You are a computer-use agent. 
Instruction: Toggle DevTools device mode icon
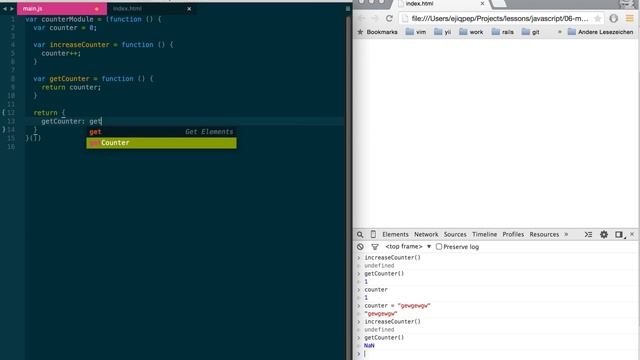point(373,234)
